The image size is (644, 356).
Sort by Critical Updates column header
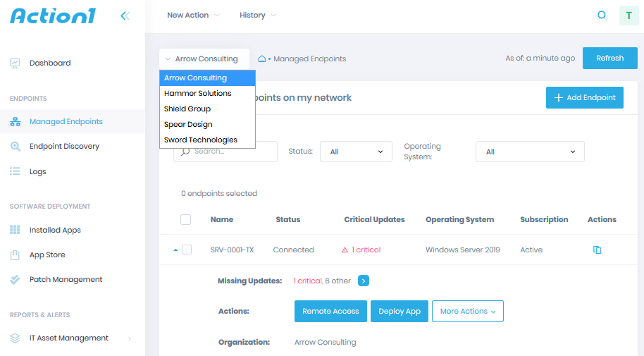[x=374, y=219]
